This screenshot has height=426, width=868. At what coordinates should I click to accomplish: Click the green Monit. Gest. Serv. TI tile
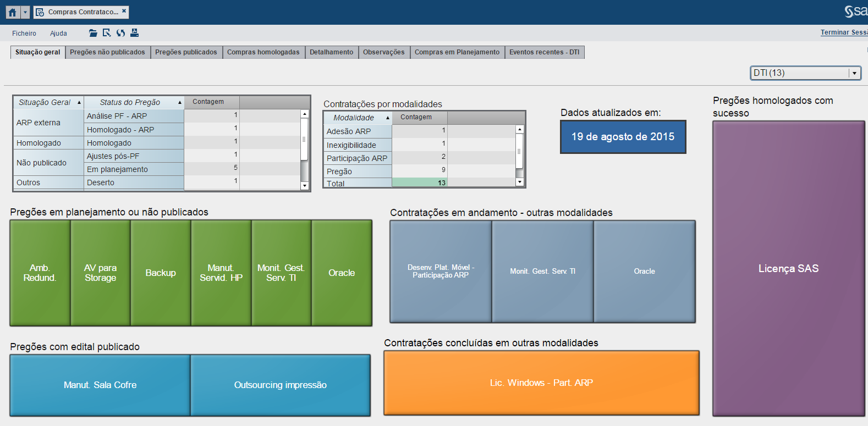click(x=281, y=273)
